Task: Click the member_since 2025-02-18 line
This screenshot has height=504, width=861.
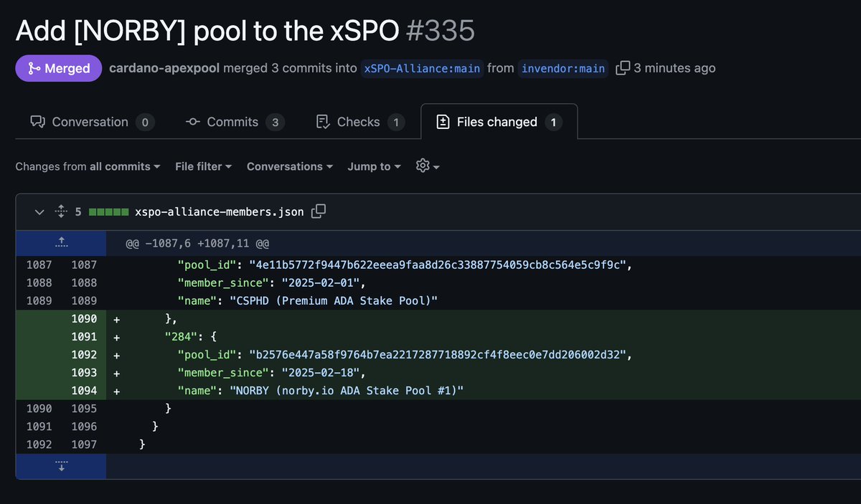Action: (x=272, y=372)
